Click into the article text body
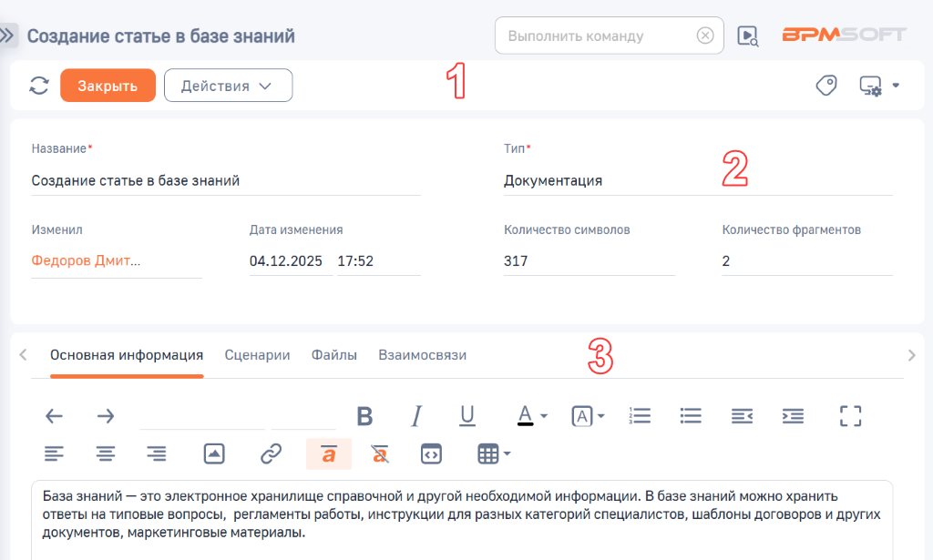Image resolution: width=933 pixels, height=560 pixels. [462, 520]
